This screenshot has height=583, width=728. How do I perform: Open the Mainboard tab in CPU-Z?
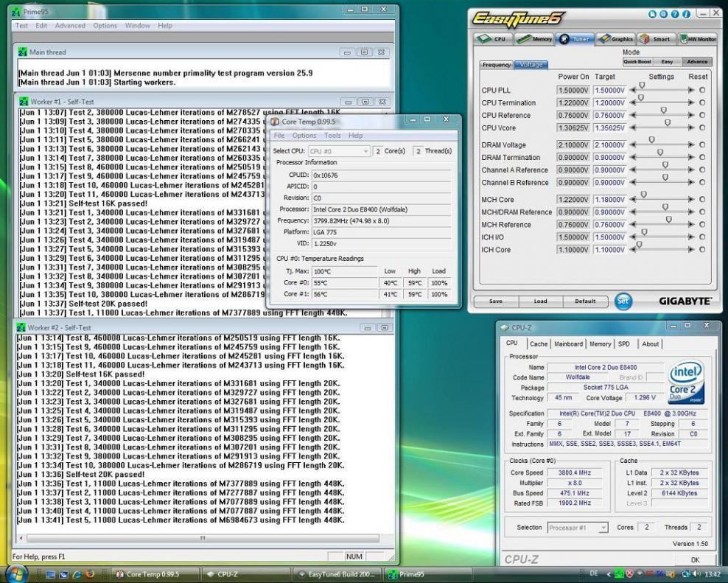click(568, 343)
